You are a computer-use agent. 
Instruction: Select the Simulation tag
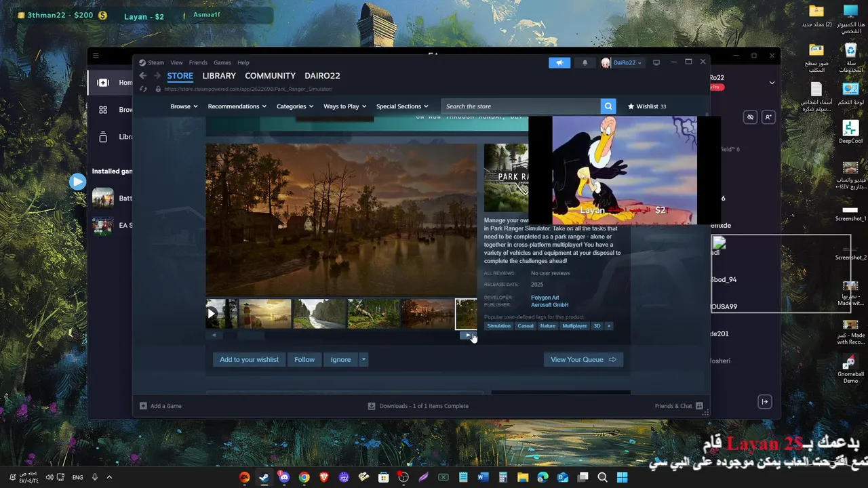pyautogui.click(x=498, y=326)
